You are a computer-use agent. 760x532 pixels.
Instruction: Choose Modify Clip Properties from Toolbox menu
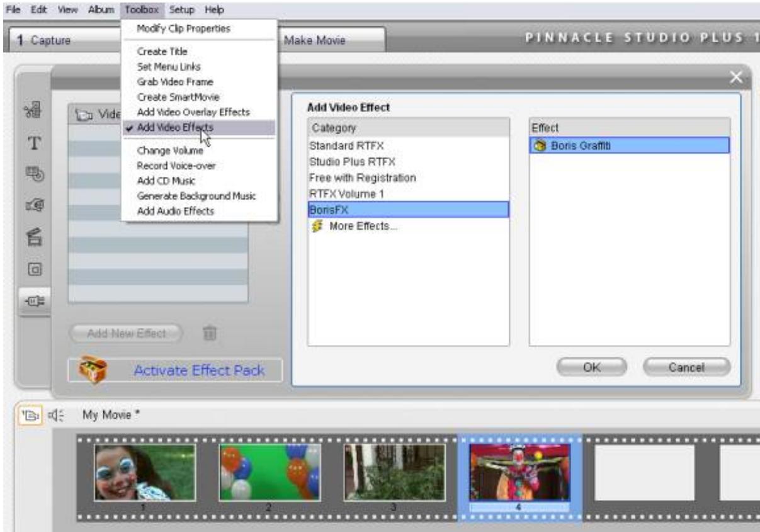(198, 28)
